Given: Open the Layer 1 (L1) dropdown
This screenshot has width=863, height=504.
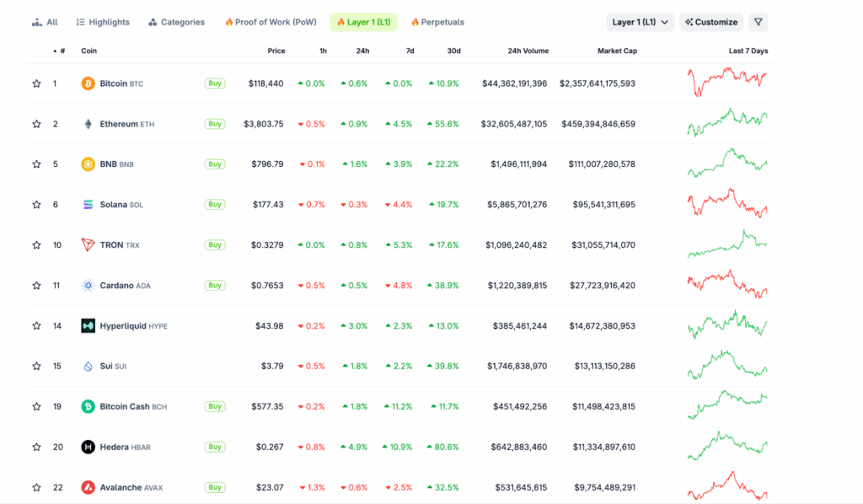Looking at the screenshot, I should point(641,22).
